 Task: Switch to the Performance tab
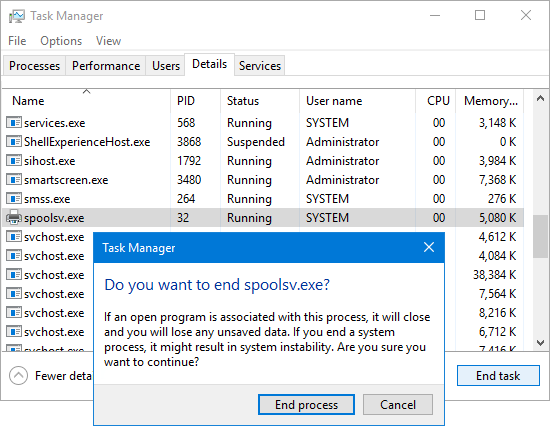pos(106,66)
